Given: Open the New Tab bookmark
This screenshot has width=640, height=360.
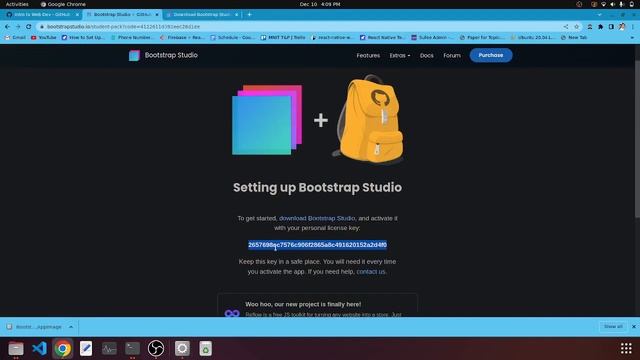Looking at the screenshot, I should click(x=574, y=37).
